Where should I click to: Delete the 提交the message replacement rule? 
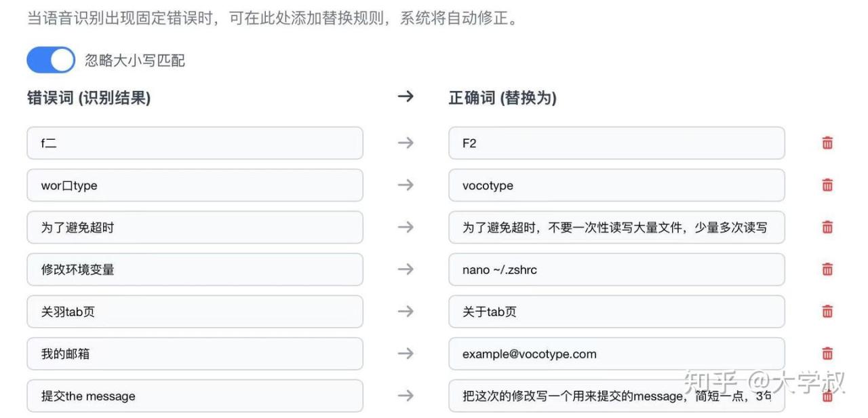point(827,396)
